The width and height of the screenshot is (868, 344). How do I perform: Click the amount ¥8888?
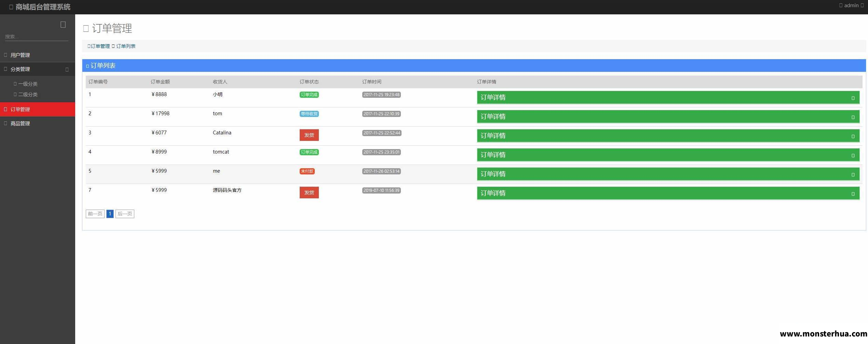(x=159, y=94)
